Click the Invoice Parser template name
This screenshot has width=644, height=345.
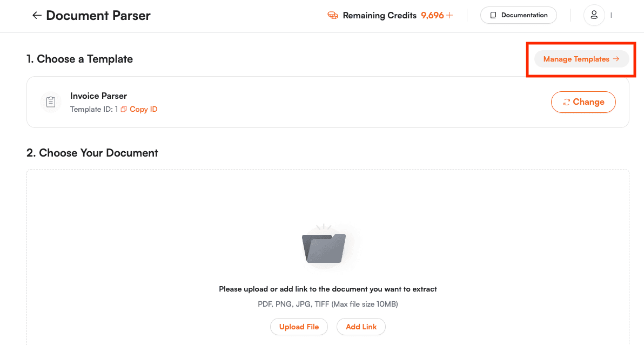[x=98, y=96]
